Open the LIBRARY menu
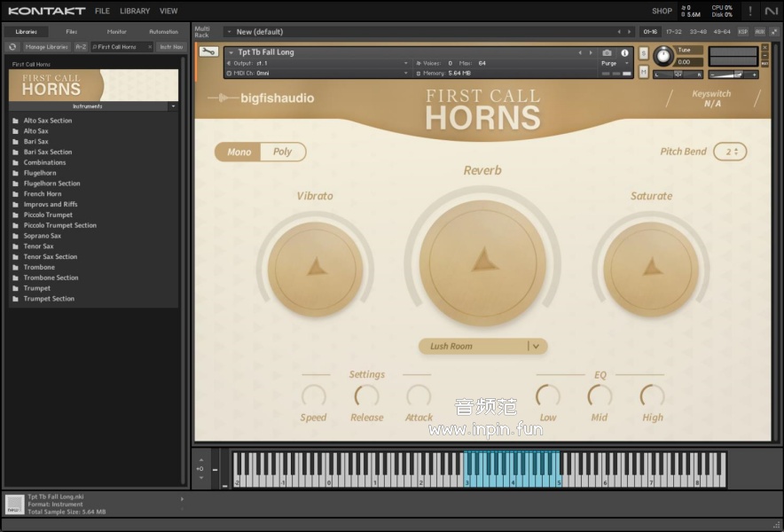The height and width of the screenshot is (532, 784). [x=135, y=11]
